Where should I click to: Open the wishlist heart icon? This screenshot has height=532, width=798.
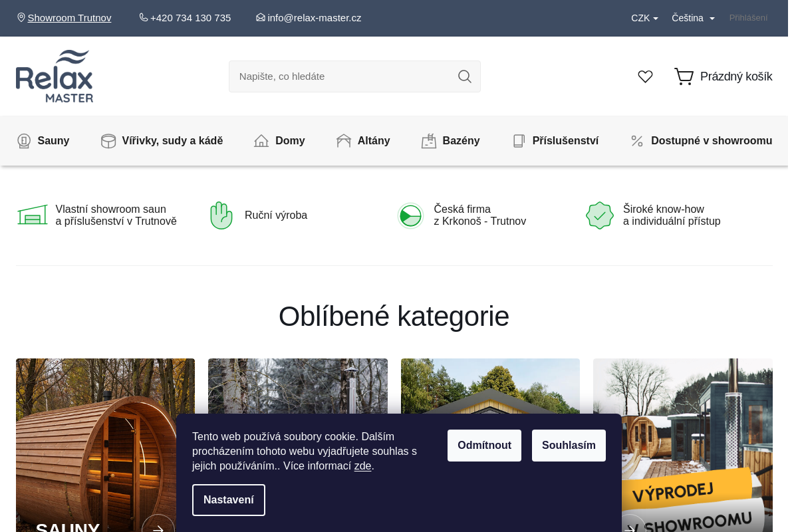(645, 76)
